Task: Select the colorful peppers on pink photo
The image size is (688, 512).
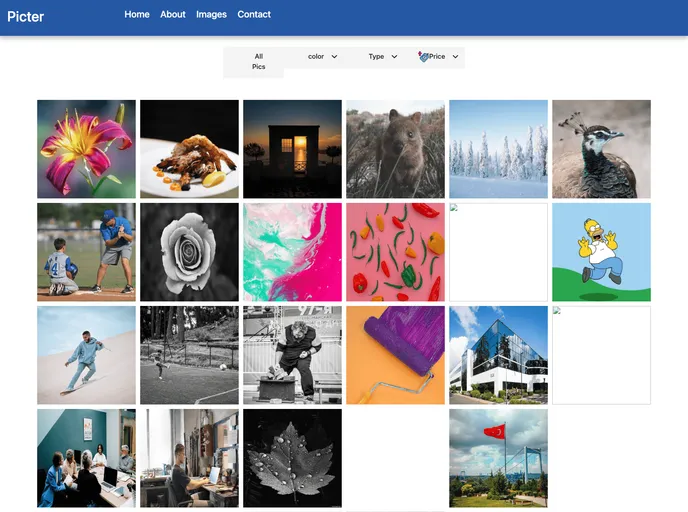Action: coord(395,252)
